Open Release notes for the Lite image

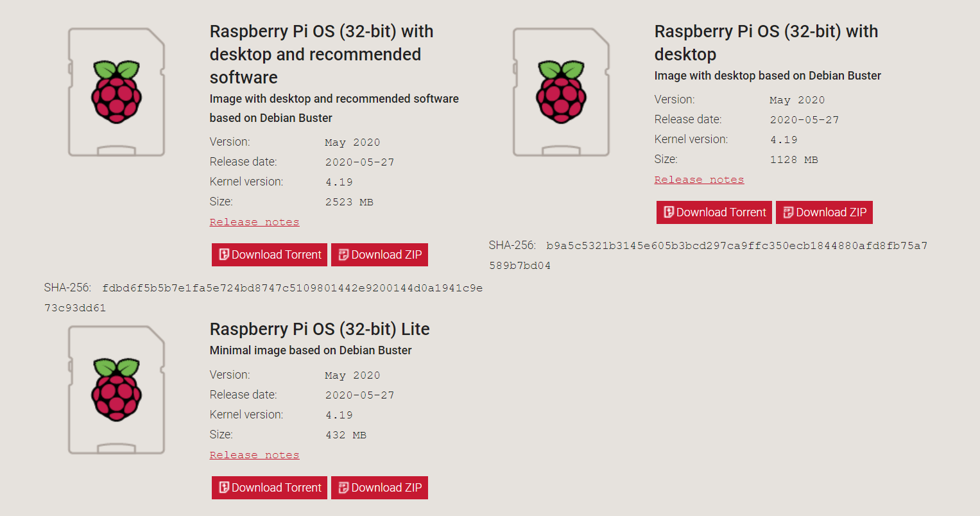(x=254, y=455)
